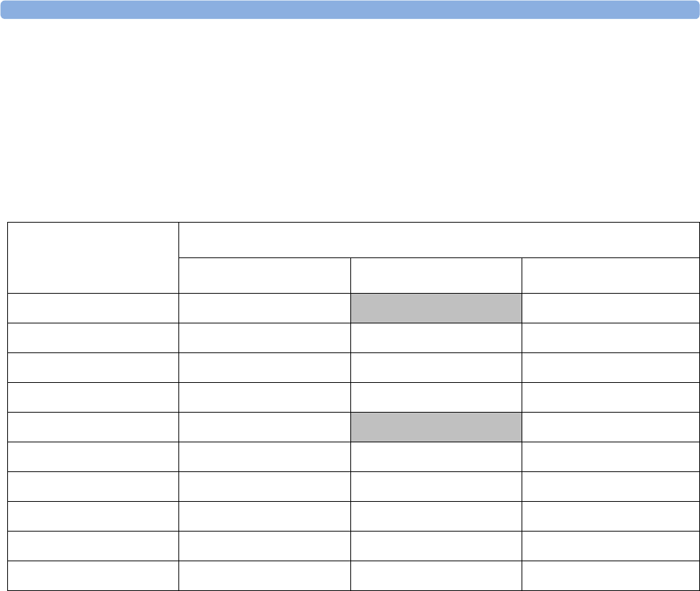Click the cell left of the second gray cell
This screenshot has width=700, height=591.
265,427
